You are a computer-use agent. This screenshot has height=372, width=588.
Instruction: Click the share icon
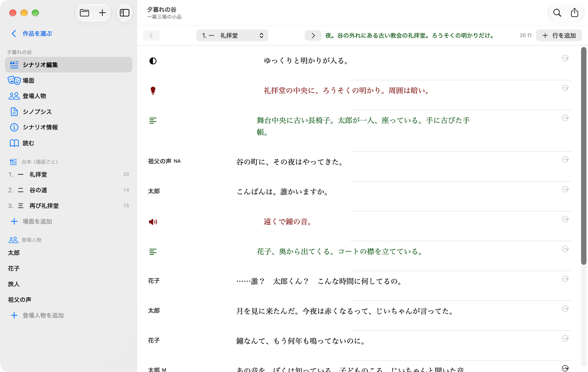click(x=575, y=13)
